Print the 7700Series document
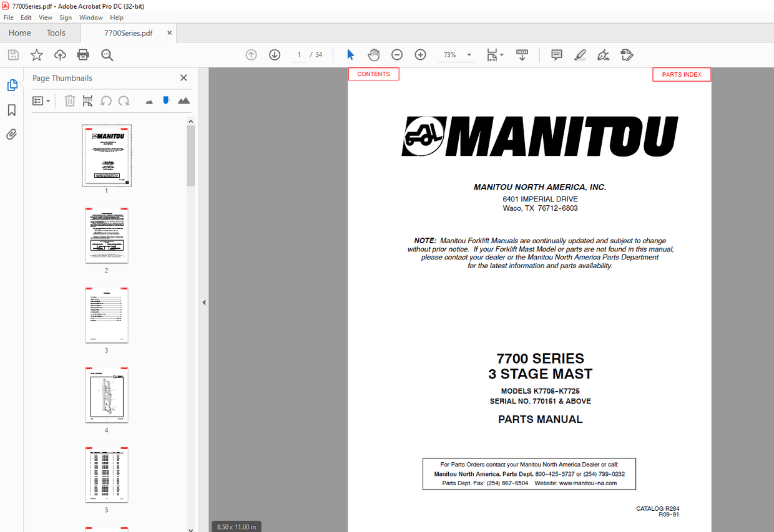This screenshot has height=532, width=774. tap(83, 55)
